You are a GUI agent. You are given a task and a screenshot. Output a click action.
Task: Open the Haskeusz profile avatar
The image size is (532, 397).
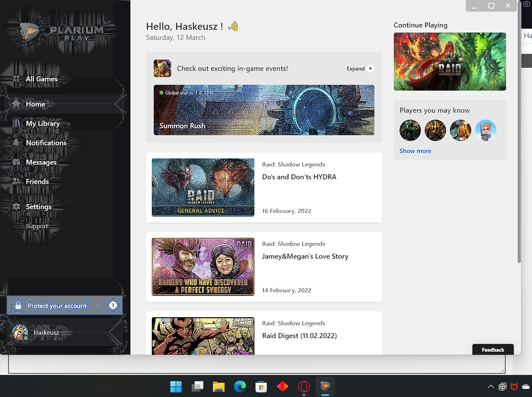pyautogui.click(x=20, y=332)
